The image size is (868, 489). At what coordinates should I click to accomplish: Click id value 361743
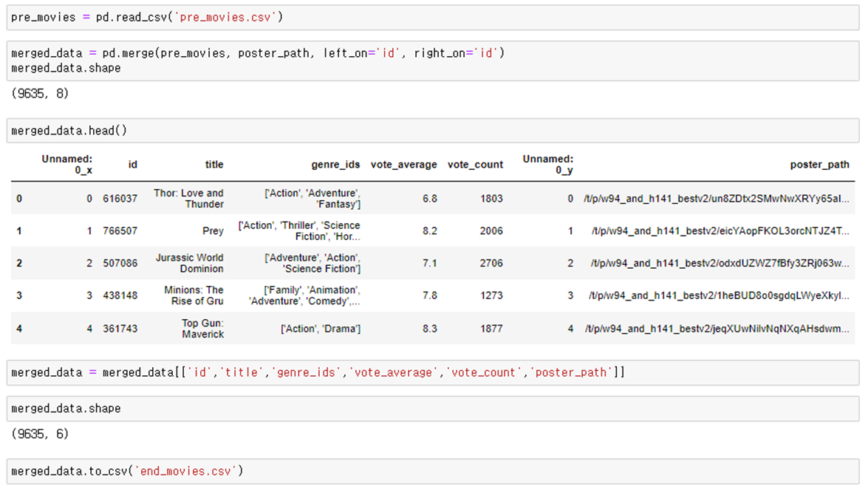tap(120, 329)
